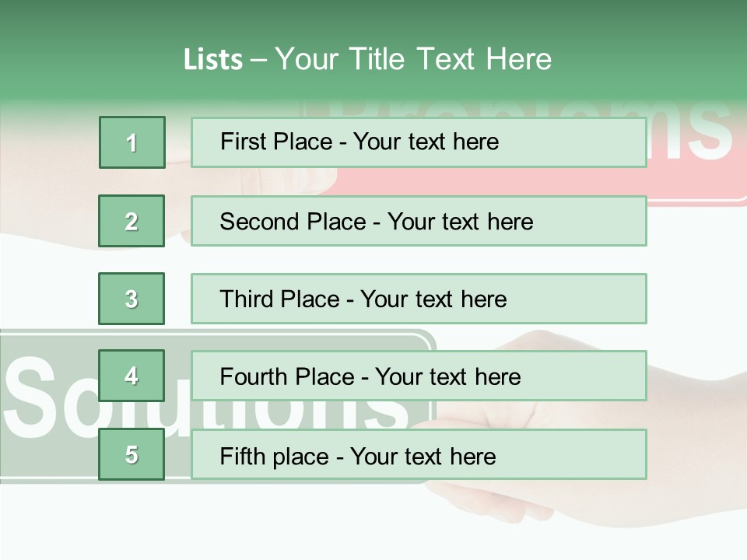Click the number 3 square
The image size is (747, 560).
pyautogui.click(x=132, y=299)
